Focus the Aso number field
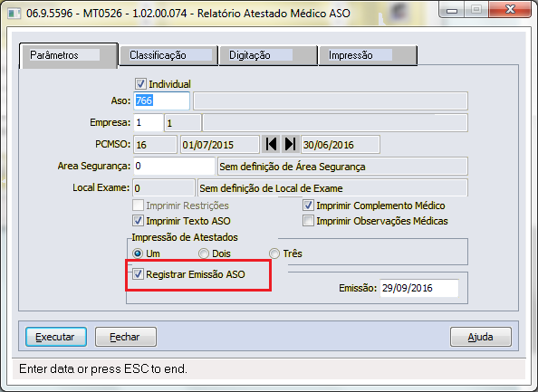 click(161, 100)
